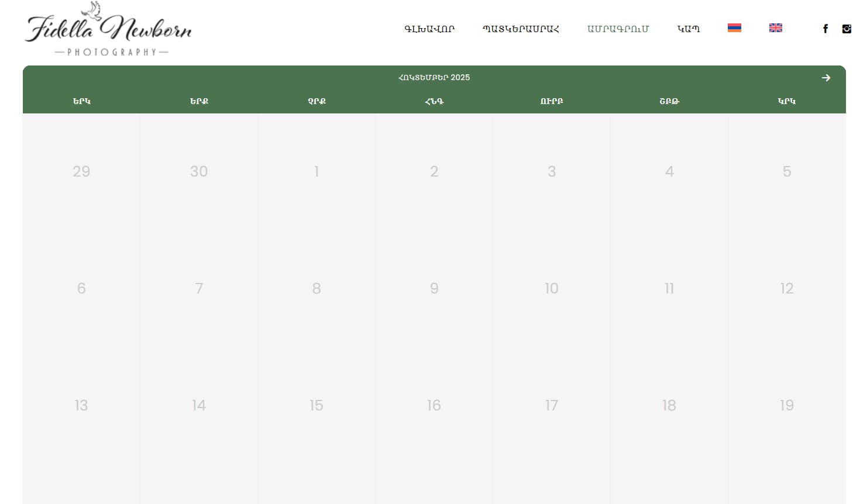Open the ՊԱՏԿԵՐԱՍՐԱՀ gallery menu item
This screenshot has width=853, height=504.
click(520, 29)
